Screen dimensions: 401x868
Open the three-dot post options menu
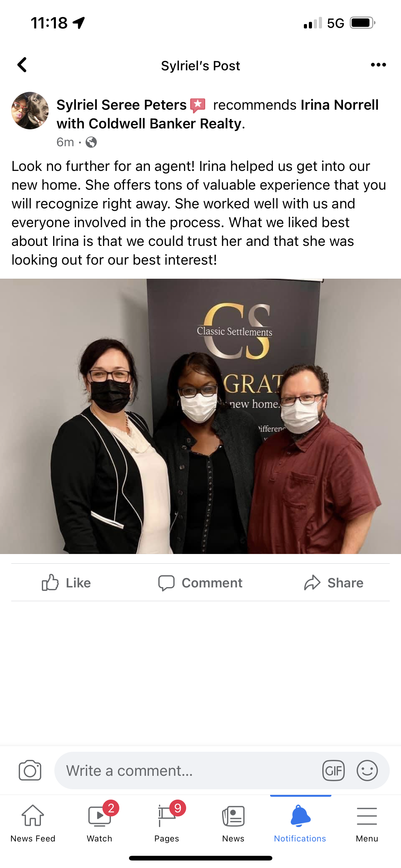(378, 65)
